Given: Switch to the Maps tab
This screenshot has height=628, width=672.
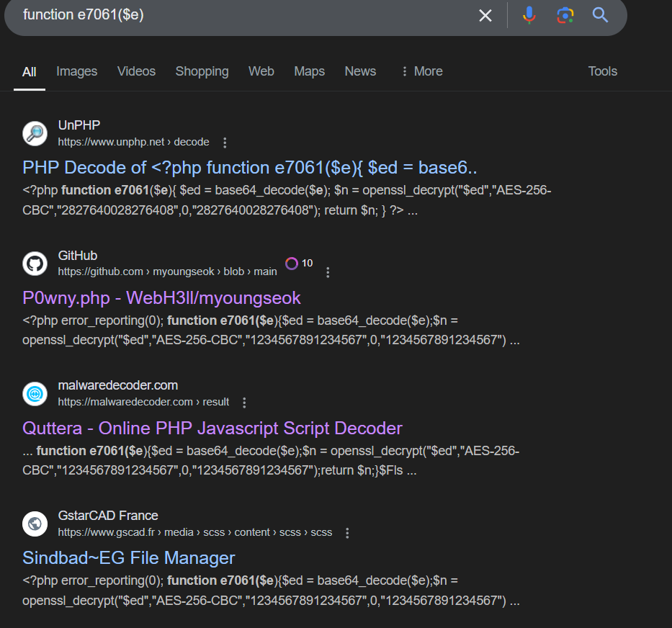Looking at the screenshot, I should point(310,71).
